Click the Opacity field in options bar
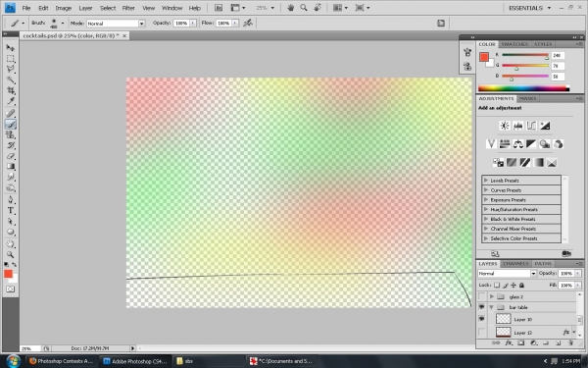The height and width of the screenshot is (368, 588). tap(181, 24)
